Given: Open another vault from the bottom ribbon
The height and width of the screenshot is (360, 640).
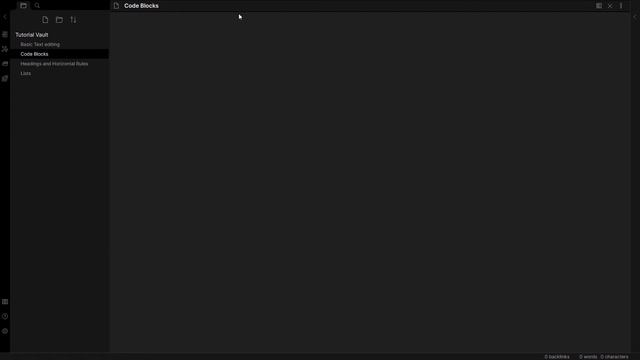Looking at the screenshot, I should pos(5,302).
